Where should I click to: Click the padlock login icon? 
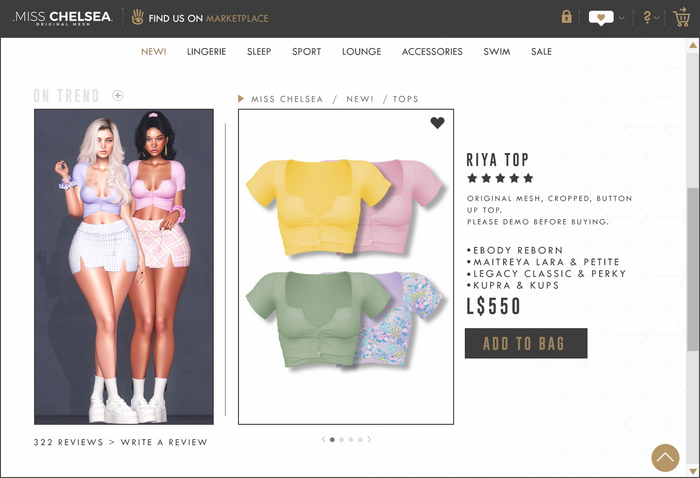coord(566,17)
